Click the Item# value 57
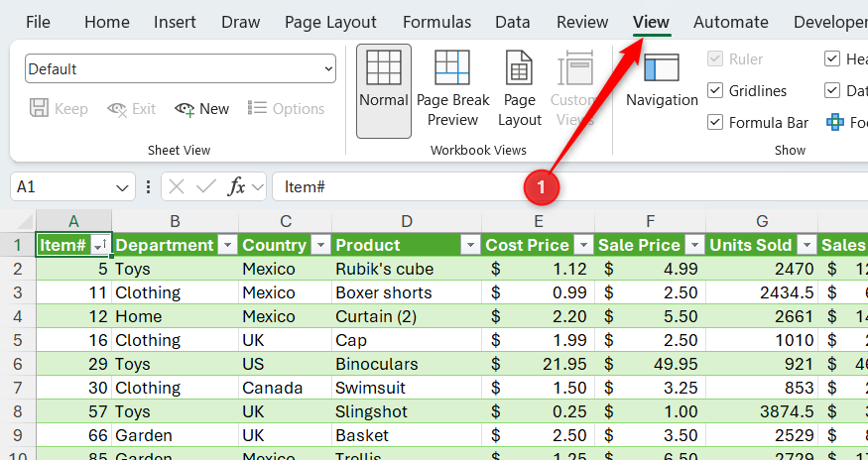 (73, 411)
